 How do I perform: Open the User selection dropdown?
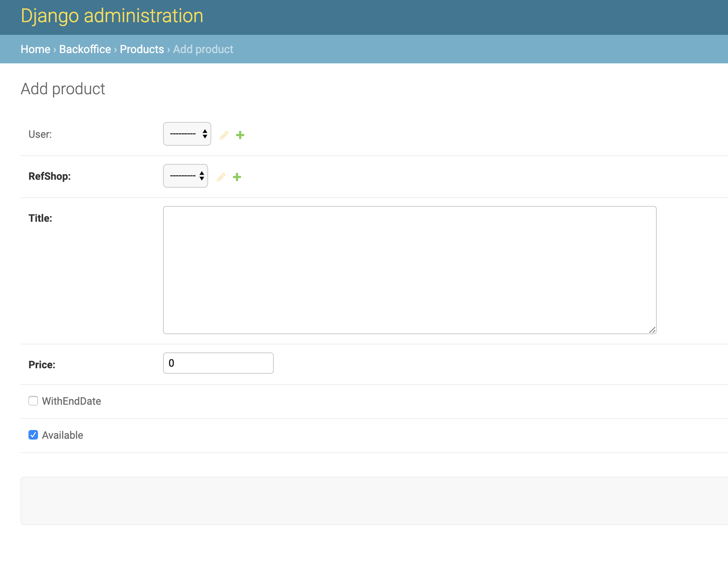(187, 134)
